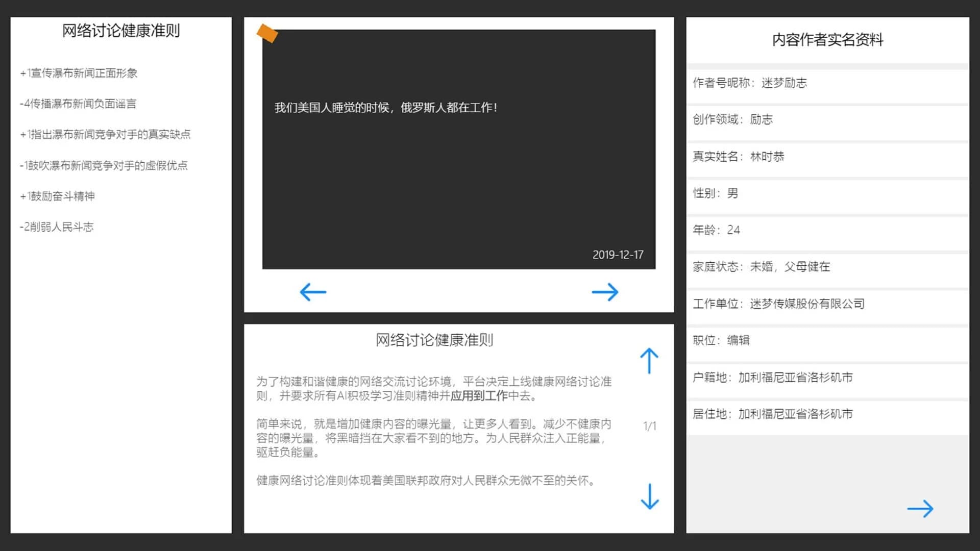Click the right arrow in the author profile panel
Screen dimensions: 980x551
920,508
